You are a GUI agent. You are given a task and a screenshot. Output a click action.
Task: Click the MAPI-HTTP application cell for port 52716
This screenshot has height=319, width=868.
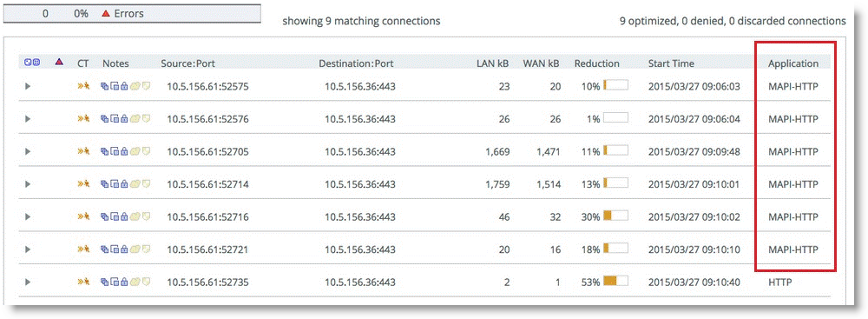click(792, 216)
